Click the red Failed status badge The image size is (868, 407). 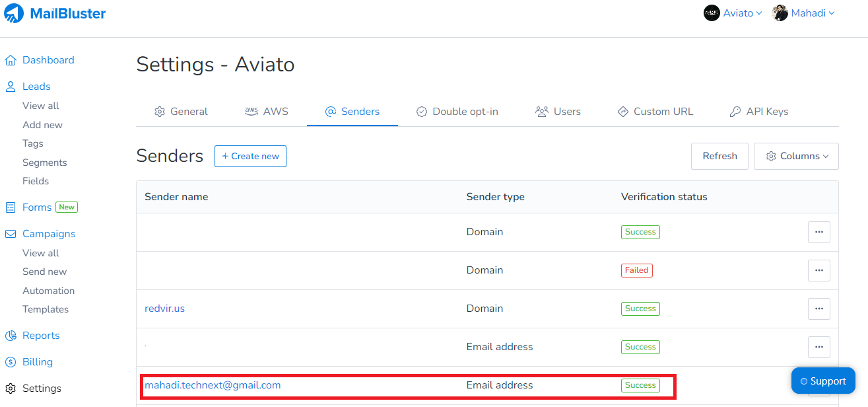coord(637,270)
